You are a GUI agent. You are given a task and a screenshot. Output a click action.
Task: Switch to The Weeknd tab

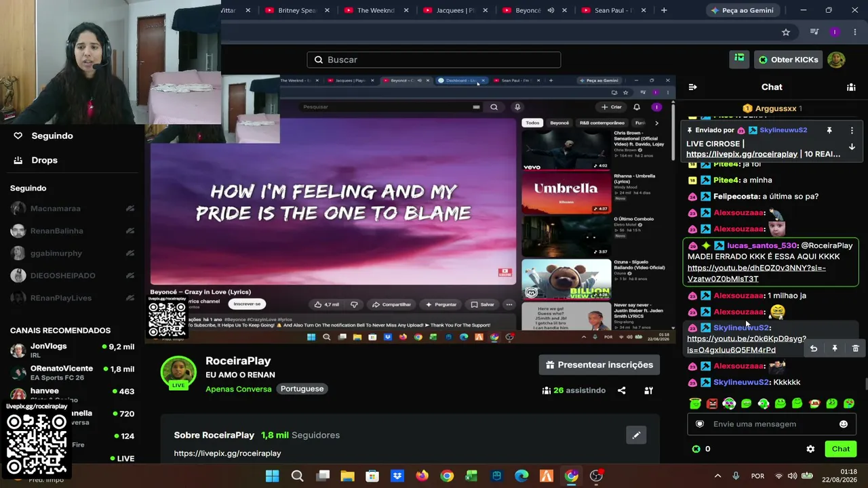pos(376,10)
